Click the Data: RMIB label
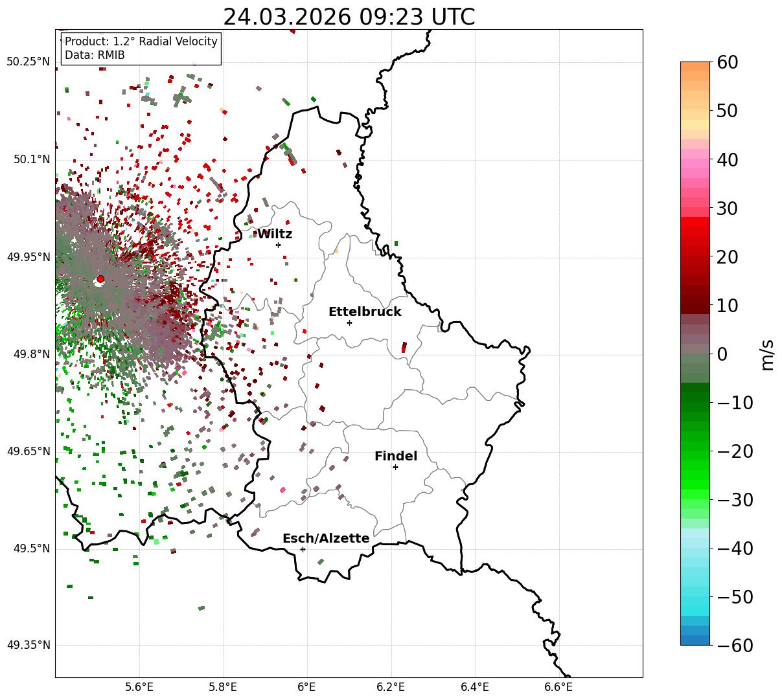This screenshot has height=700, width=782. (95, 55)
